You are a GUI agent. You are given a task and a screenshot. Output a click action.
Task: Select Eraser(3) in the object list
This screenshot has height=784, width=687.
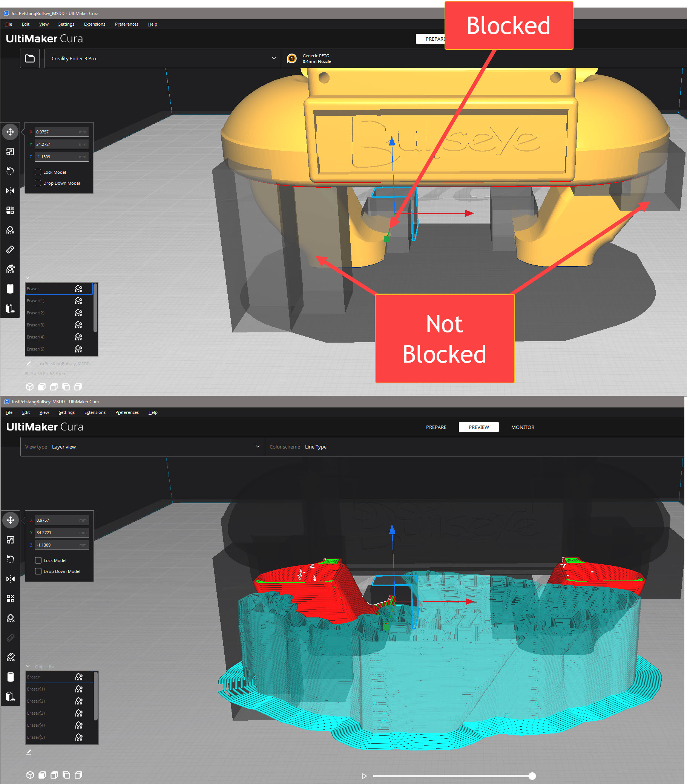point(36,325)
